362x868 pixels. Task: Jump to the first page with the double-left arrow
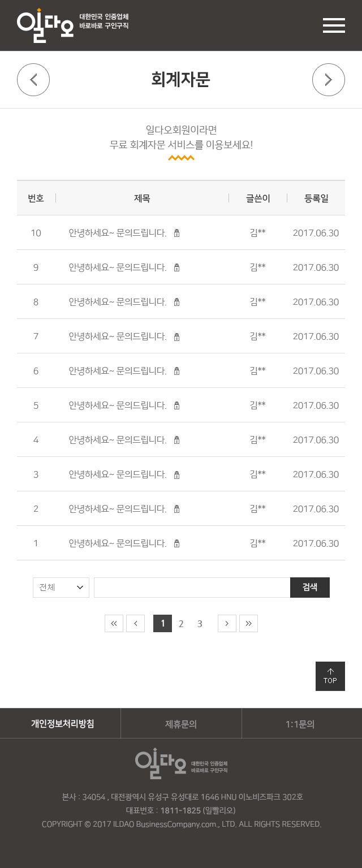(x=114, y=623)
